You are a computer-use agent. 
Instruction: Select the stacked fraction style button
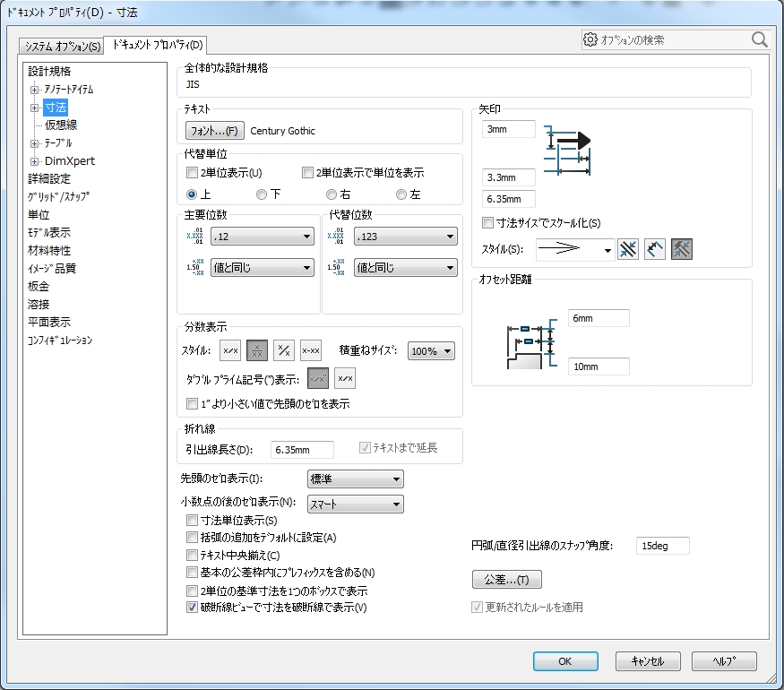(257, 351)
